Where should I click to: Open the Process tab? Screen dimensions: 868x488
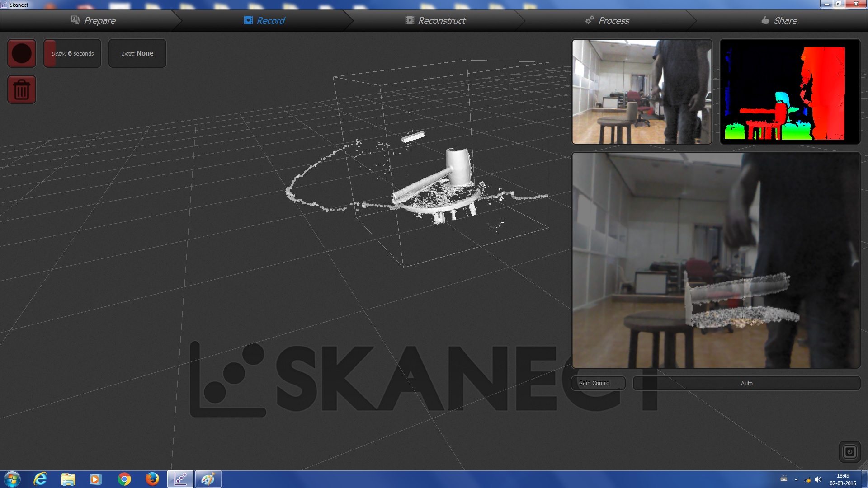point(607,20)
